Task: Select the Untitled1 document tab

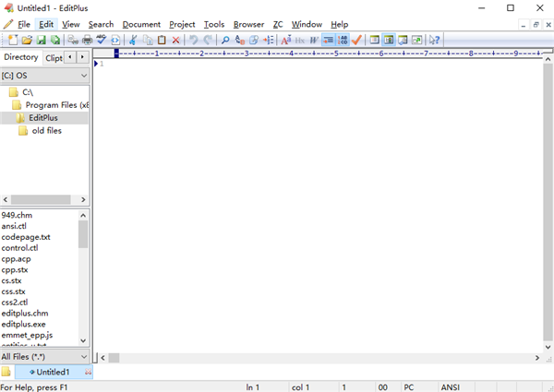Action: pyautogui.click(x=54, y=372)
